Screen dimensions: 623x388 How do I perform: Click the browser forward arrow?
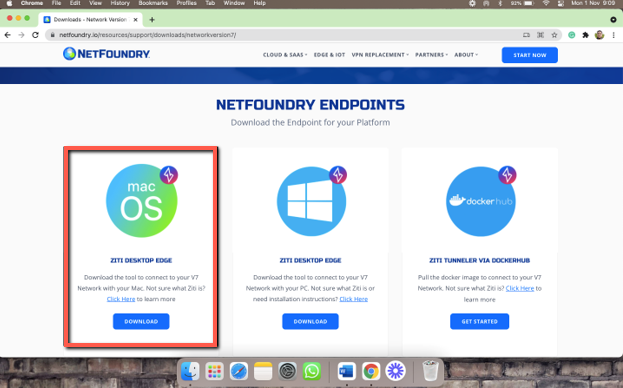[21, 35]
